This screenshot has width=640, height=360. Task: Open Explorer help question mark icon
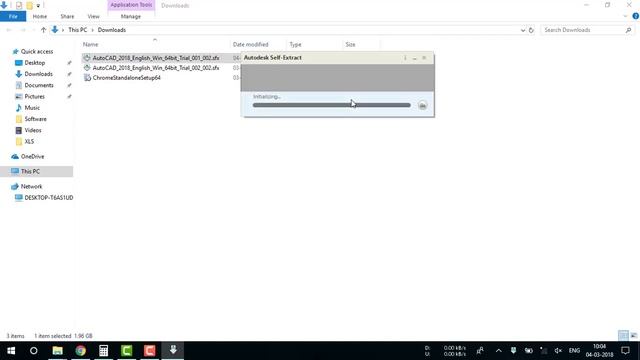click(636, 16)
